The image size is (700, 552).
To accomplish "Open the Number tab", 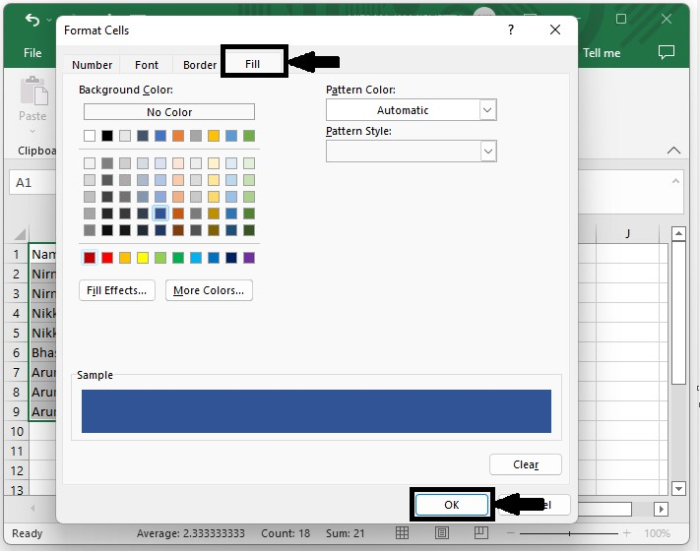I will pyautogui.click(x=92, y=65).
